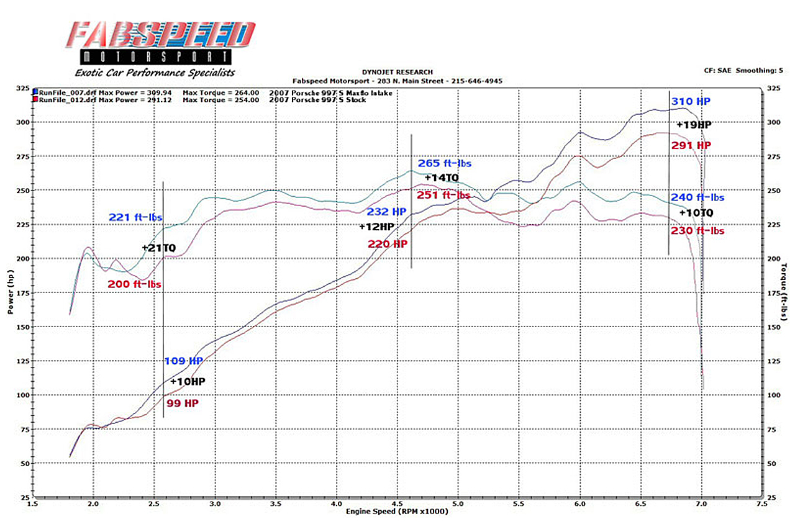The height and width of the screenshot is (532, 795).
Task: Click the Fabspeed Motorsport logo
Action: click(x=160, y=43)
